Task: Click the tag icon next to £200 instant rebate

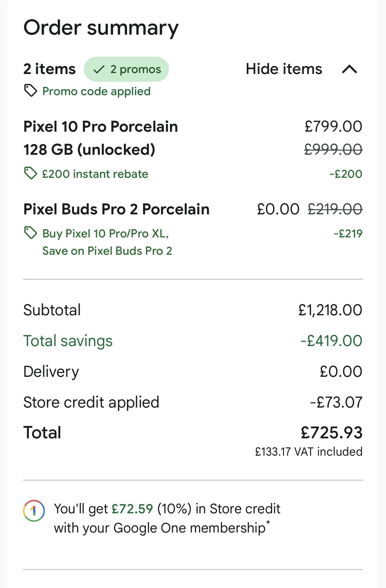Action: tap(31, 173)
